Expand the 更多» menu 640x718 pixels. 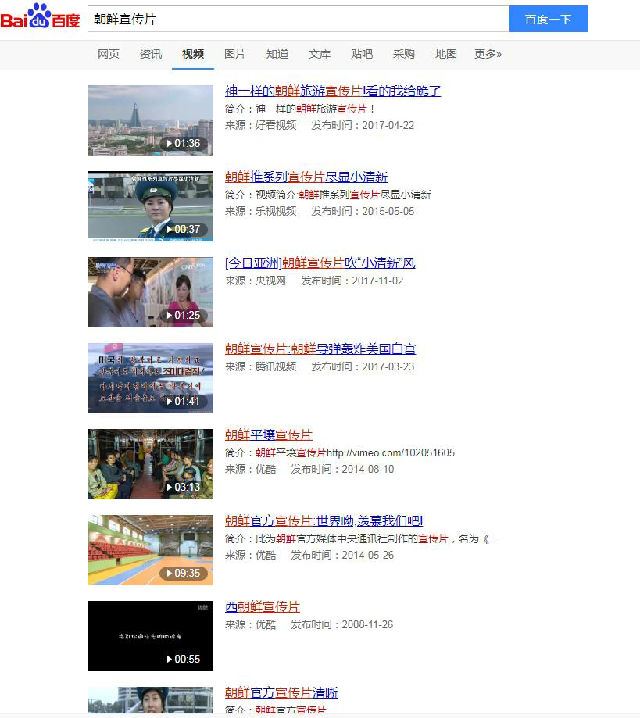[488, 54]
